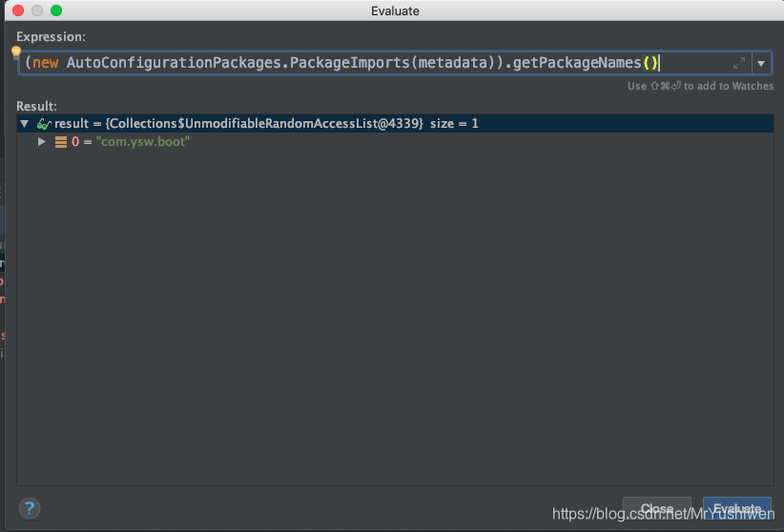Screen dimensions: 784x532
Task: Zoom the window using the green button
Action: point(56,10)
